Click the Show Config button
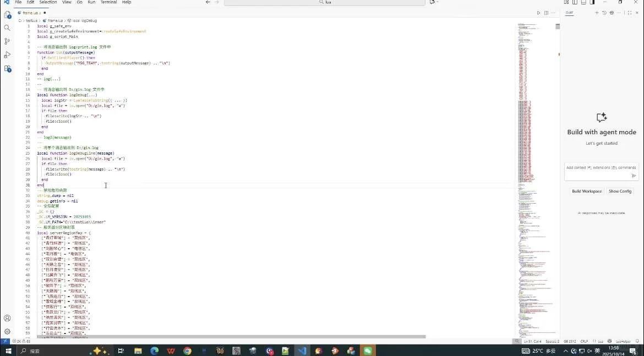Screen dimensions: 644x356 coord(620,191)
